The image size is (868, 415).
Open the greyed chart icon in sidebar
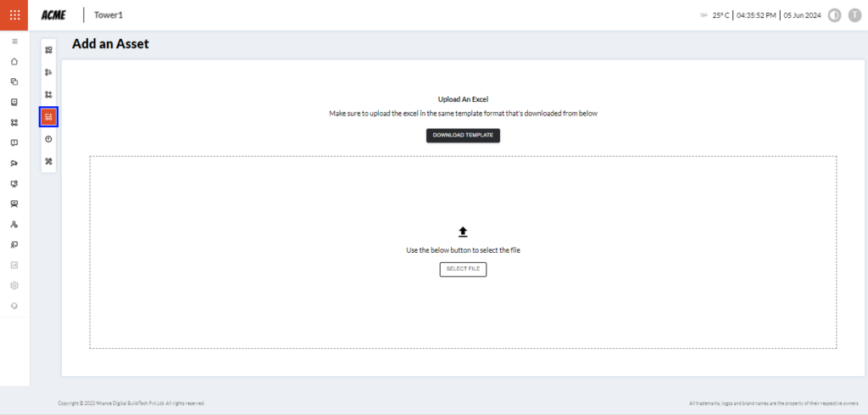point(14,265)
